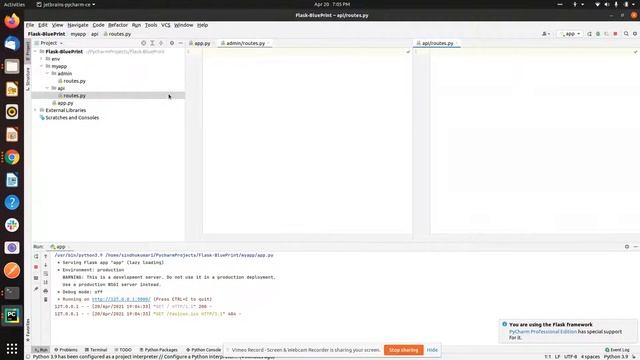Open Project panel settings gear
Viewport: 640px width, 360px height.
point(172,43)
